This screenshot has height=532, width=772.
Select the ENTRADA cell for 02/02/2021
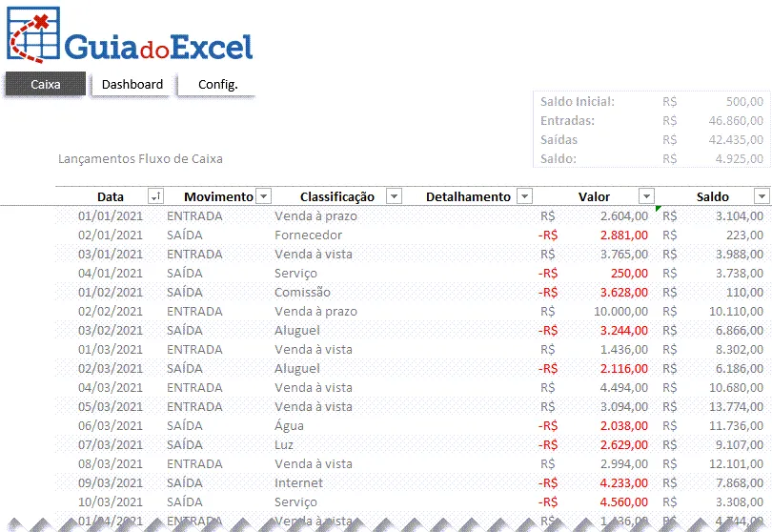[194, 312]
